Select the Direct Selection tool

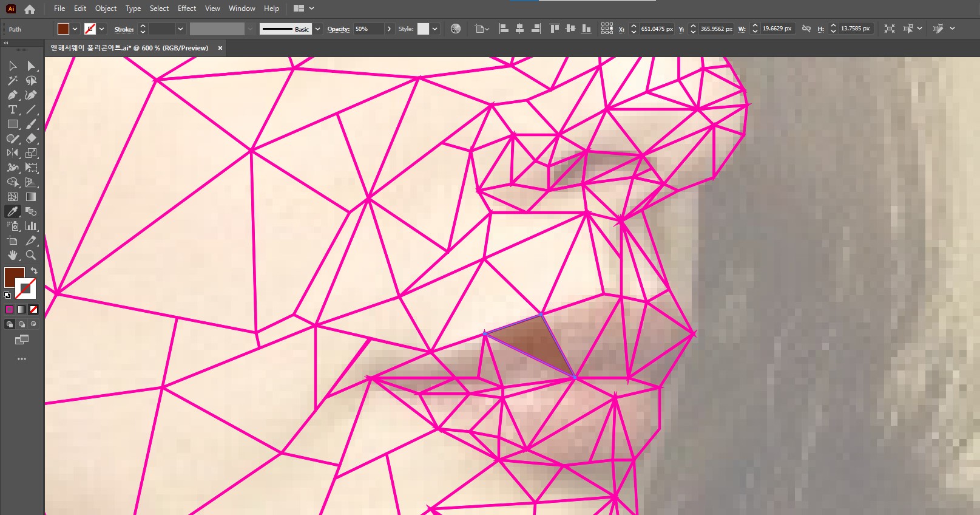(31, 66)
